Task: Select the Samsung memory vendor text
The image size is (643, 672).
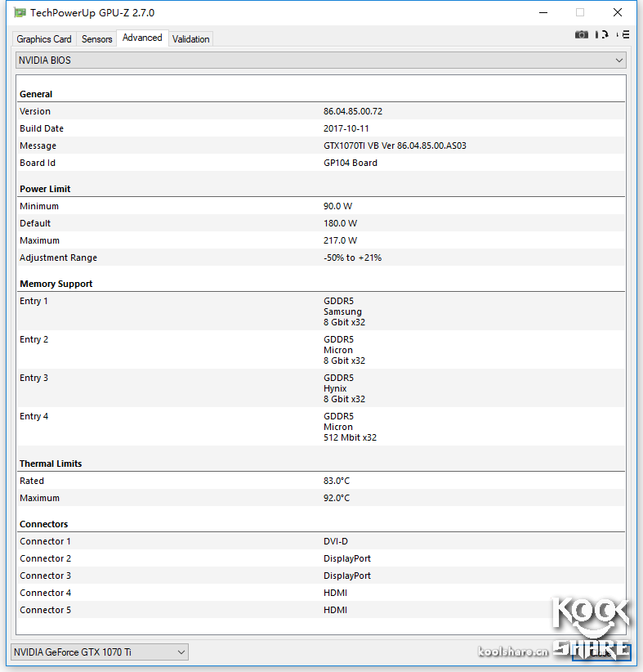Action: (x=342, y=311)
